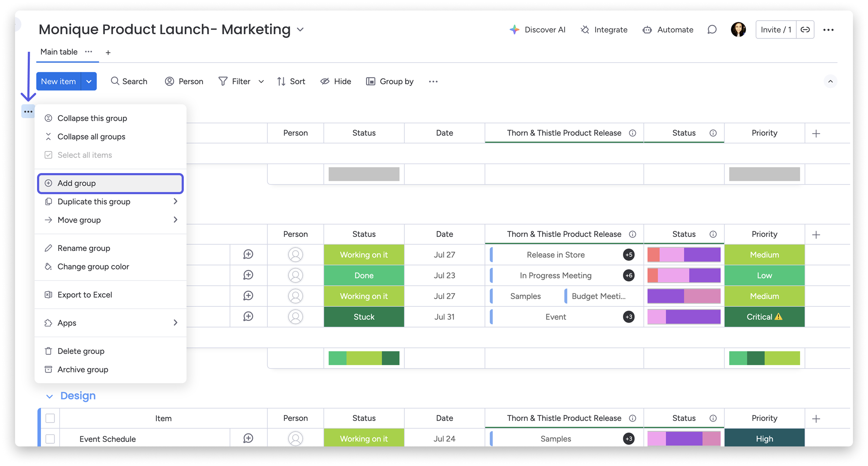Click the Sort toolbar button
Screen dimensions: 868x466
pos(291,82)
